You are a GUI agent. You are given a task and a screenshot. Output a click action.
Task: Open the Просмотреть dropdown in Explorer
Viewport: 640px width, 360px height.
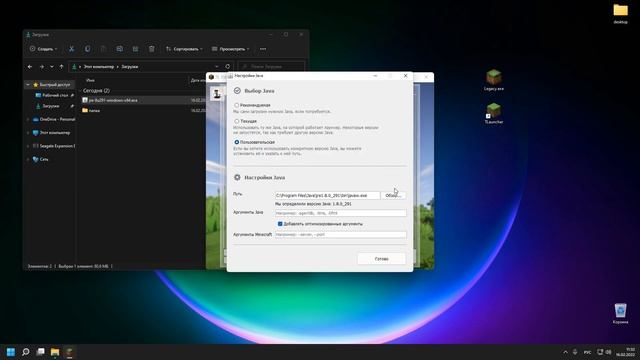click(x=230, y=49)
